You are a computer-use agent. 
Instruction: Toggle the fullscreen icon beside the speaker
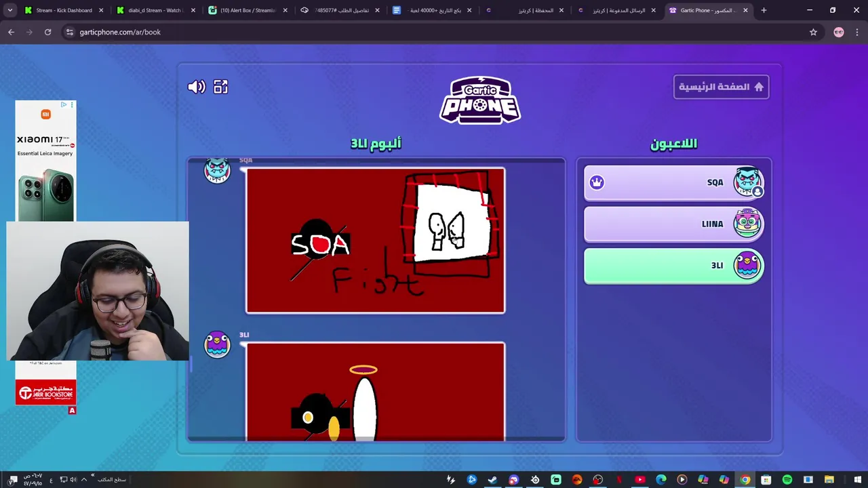click(x=220, y=87)
